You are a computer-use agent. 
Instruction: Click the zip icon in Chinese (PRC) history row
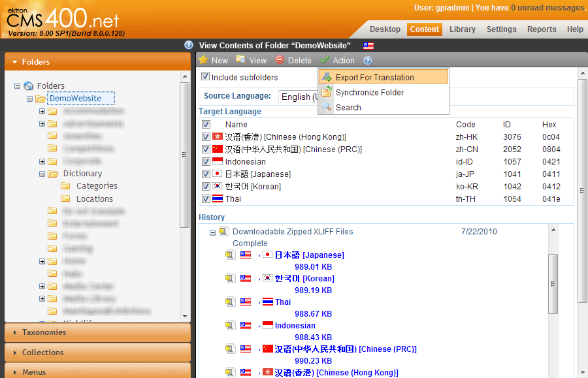tap(230, 349)
